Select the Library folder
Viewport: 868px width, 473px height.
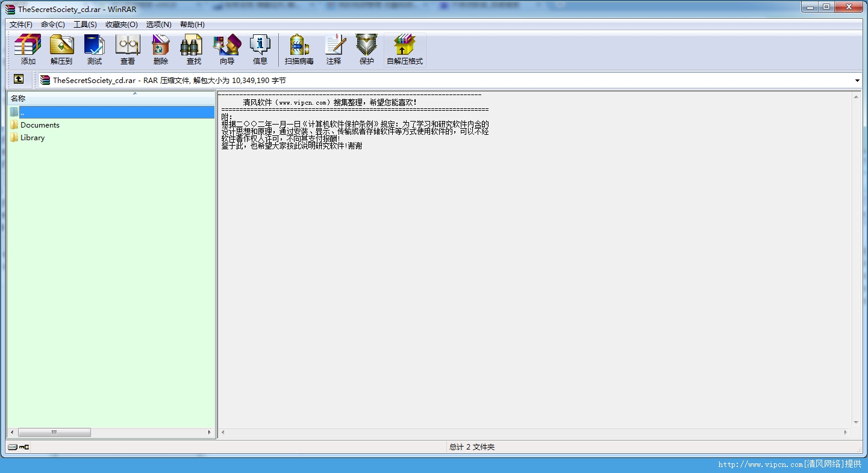33,138
